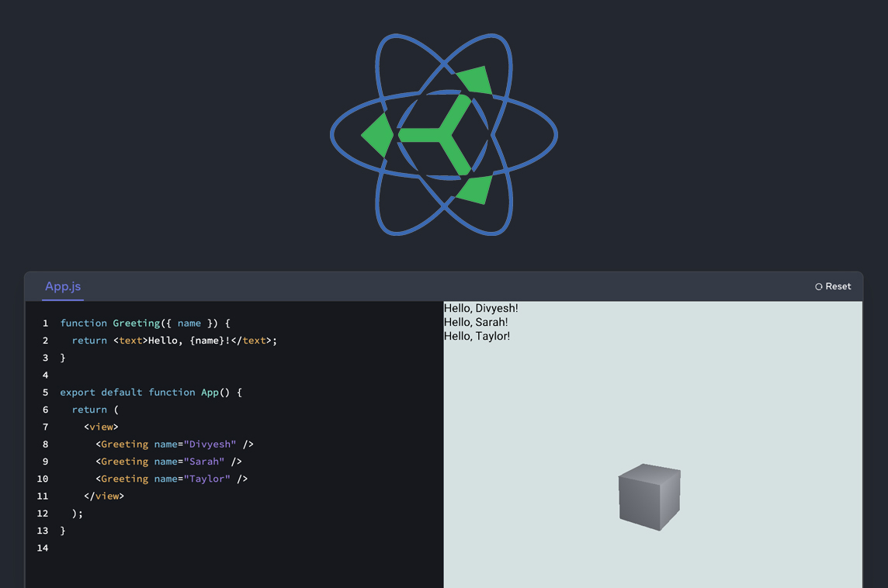Image resolution: width=888 pixels, height=588 pixels.
Task: Click the closing brace on line 13
Action: coord(63,531)
